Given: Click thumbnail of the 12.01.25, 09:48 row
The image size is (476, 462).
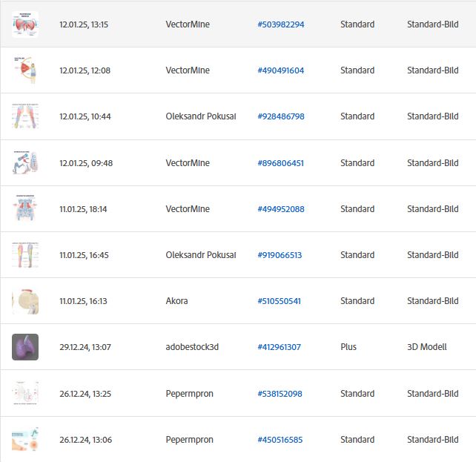Looking at the screenshot, I should (25, 162).
